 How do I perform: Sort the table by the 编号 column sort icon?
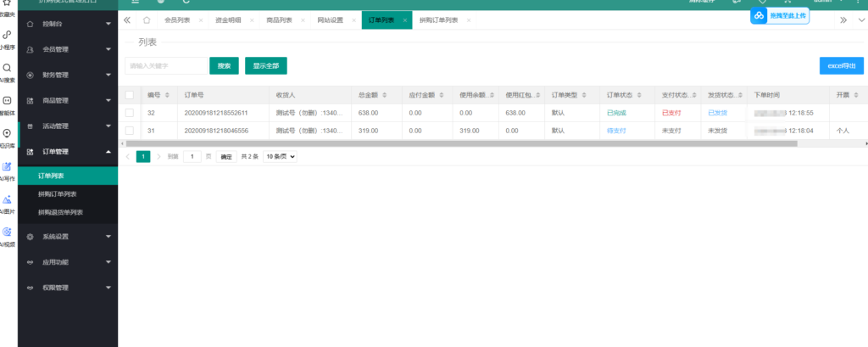coord(167,95)
